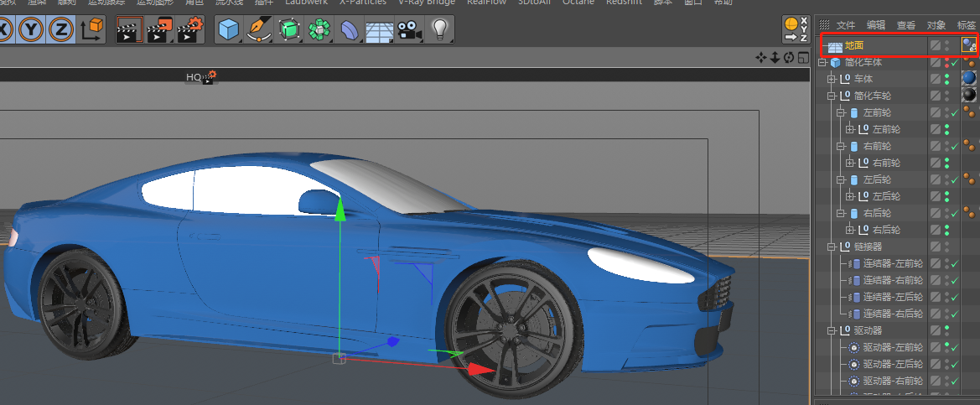Toggle layer square of 链接器 row
The width and height of the screenshot is (980, 405).
pyautogui.click(x=936, y=247)
